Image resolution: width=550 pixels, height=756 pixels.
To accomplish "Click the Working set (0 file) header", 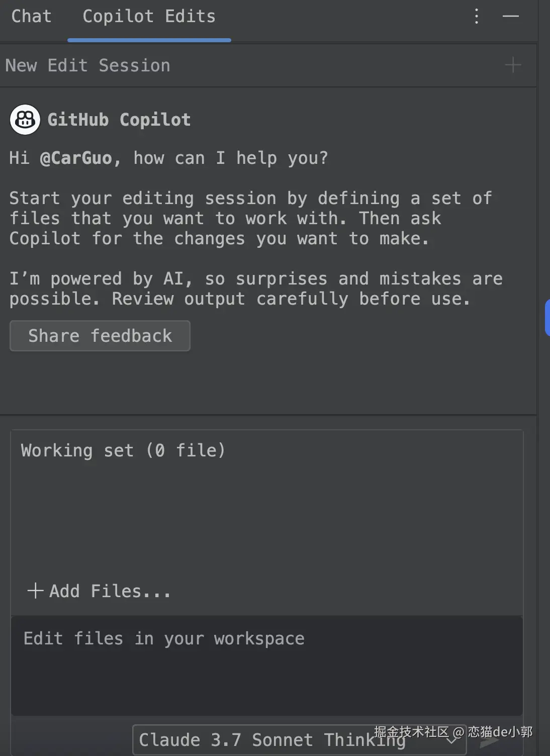I will (x=123, y=450).
